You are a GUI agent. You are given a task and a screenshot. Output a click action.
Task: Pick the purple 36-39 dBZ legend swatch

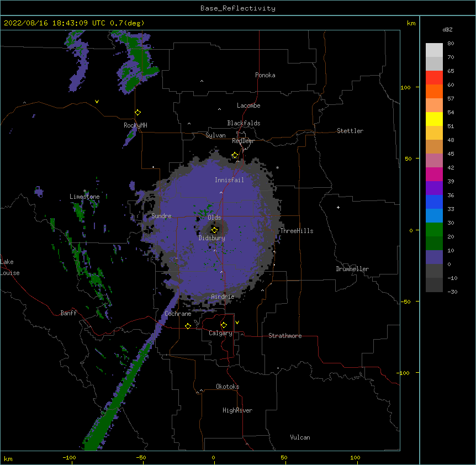click(434, 188)
